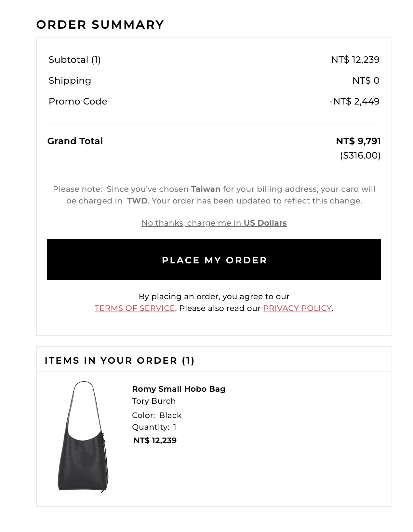Click the Items In Your Order heading

pos(119,361)
